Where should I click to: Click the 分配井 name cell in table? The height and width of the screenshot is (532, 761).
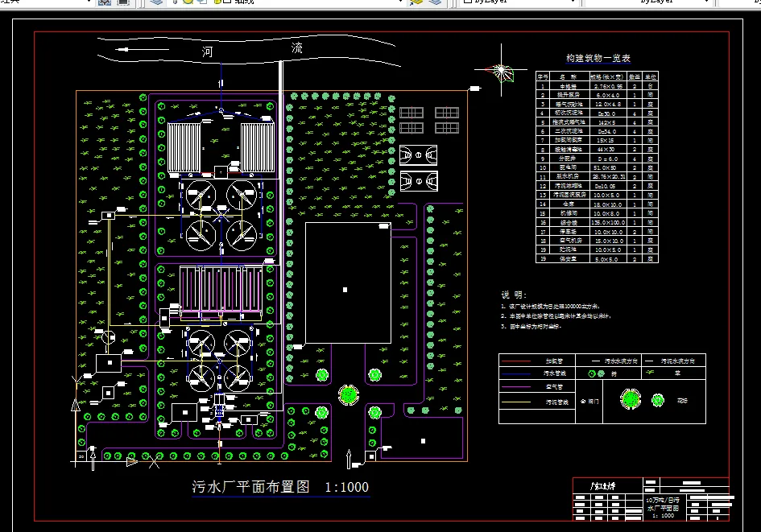point(569,159)
